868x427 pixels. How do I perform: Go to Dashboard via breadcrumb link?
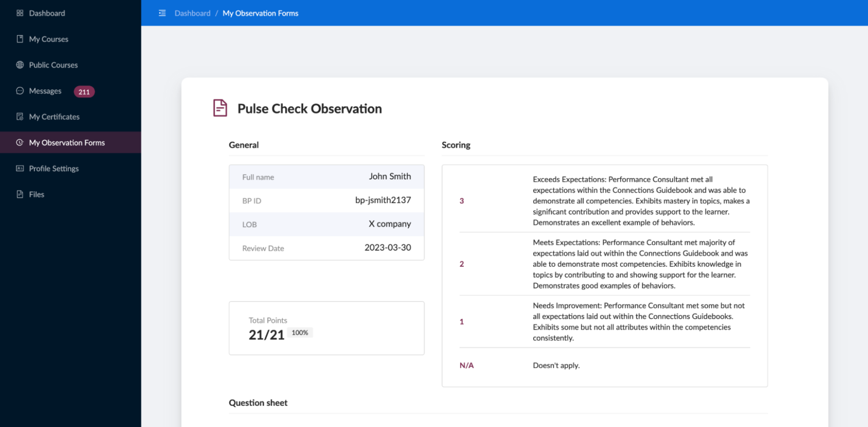pyautogui.click(x=192, y=13)
